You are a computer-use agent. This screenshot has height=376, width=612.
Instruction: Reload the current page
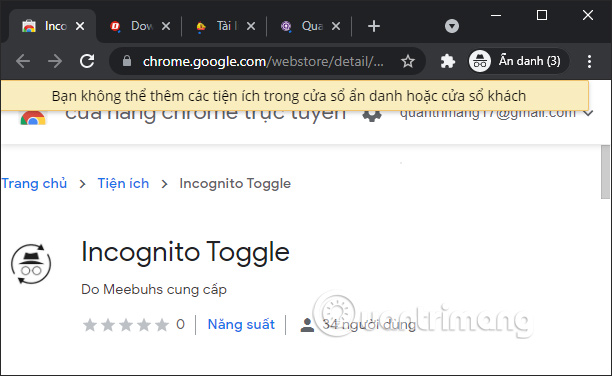[x=87, y=61]
